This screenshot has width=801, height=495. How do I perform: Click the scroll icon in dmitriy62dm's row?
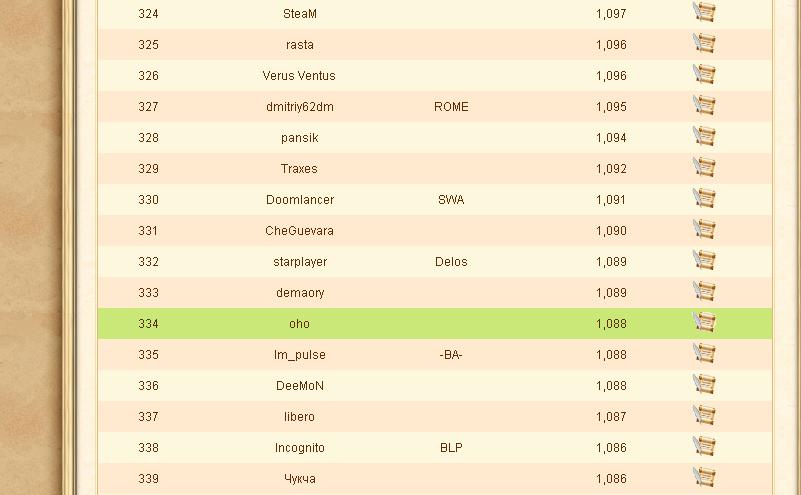coord(704,105)
